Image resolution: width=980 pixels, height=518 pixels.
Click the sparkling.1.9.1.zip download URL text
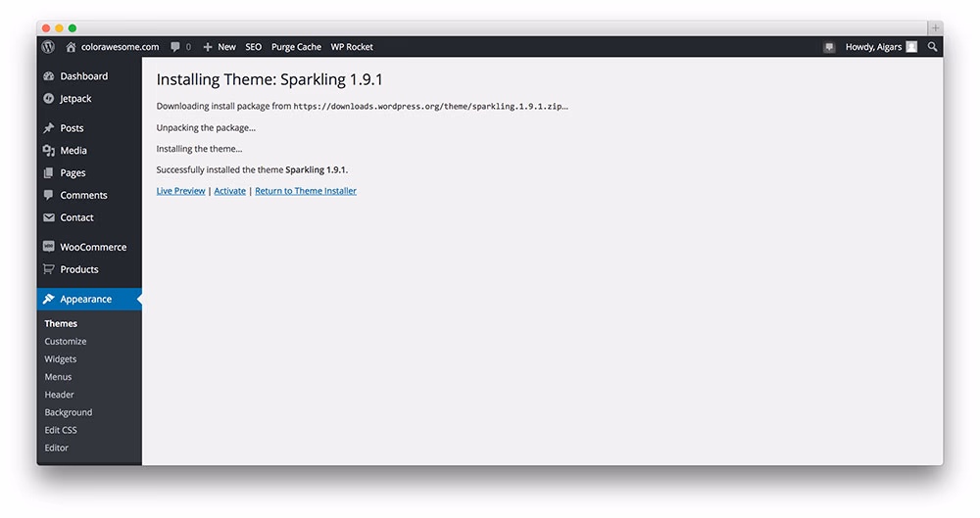(x=430, y=106)
